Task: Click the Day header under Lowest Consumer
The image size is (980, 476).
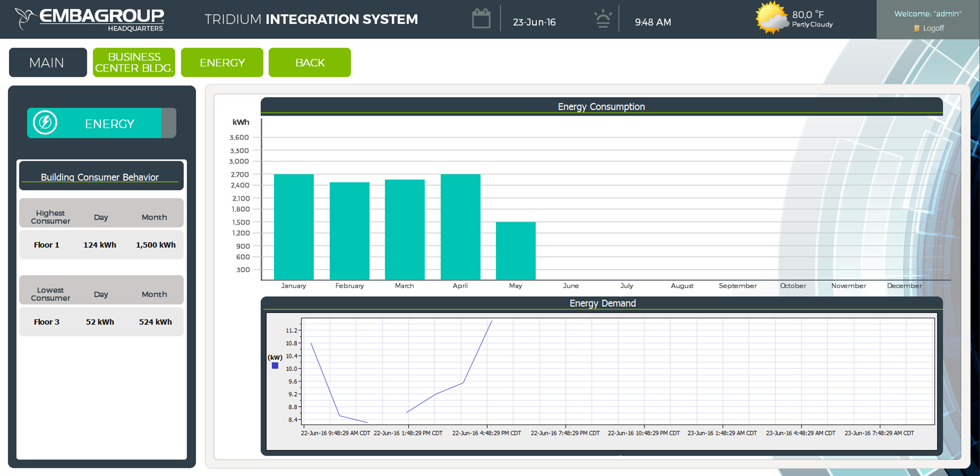Action: click(101, 294)
